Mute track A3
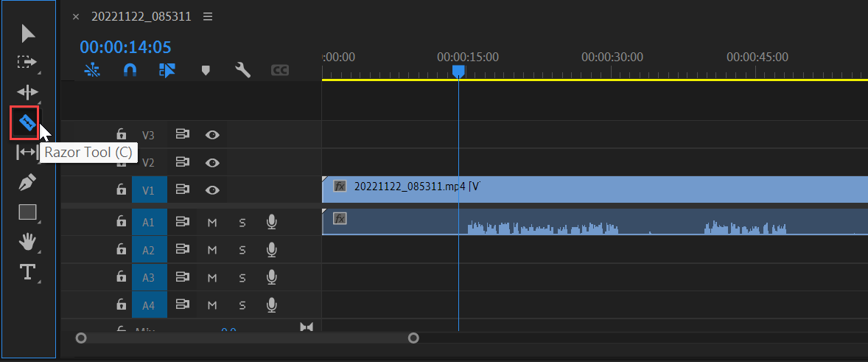 (x=212, y=277)
